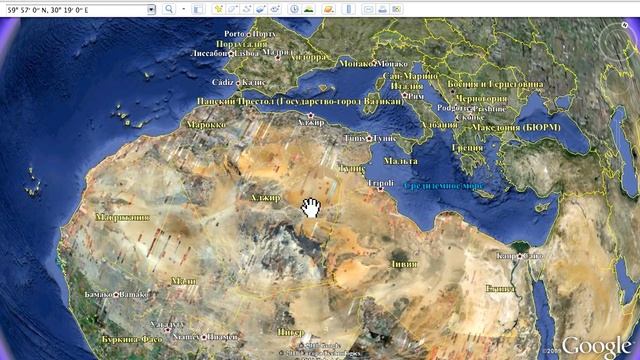Viewport: 640px width, 360px height.
Task: Click the Мавритания country label
Action: [122, 218]
